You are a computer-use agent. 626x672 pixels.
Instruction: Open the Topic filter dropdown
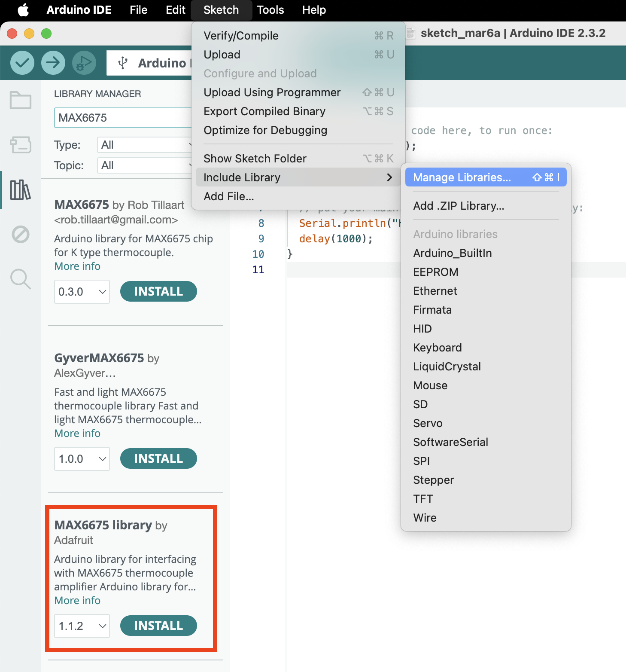click(145, 165)
